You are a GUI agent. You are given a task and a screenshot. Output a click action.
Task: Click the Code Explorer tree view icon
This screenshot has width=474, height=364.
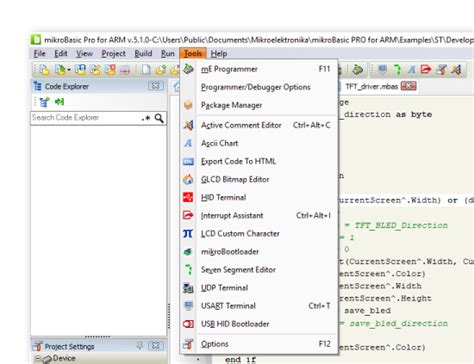coord(44,102)
